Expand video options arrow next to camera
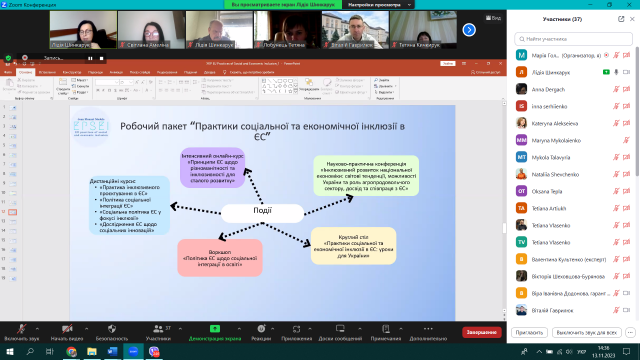Image resolution: width=640 pixels, height=360 pixels. (x=86, y=329)
